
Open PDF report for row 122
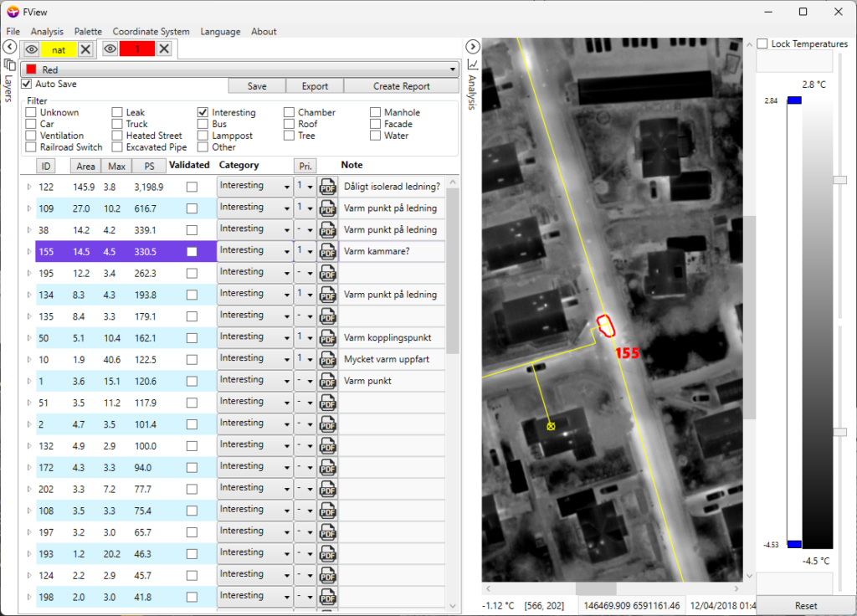pyautogui.click(x=328, y=186)
